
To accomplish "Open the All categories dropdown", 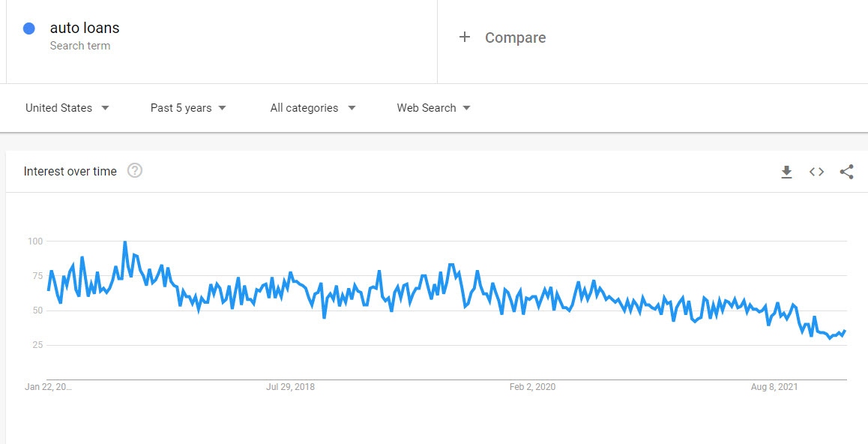I will coord(313,108).
